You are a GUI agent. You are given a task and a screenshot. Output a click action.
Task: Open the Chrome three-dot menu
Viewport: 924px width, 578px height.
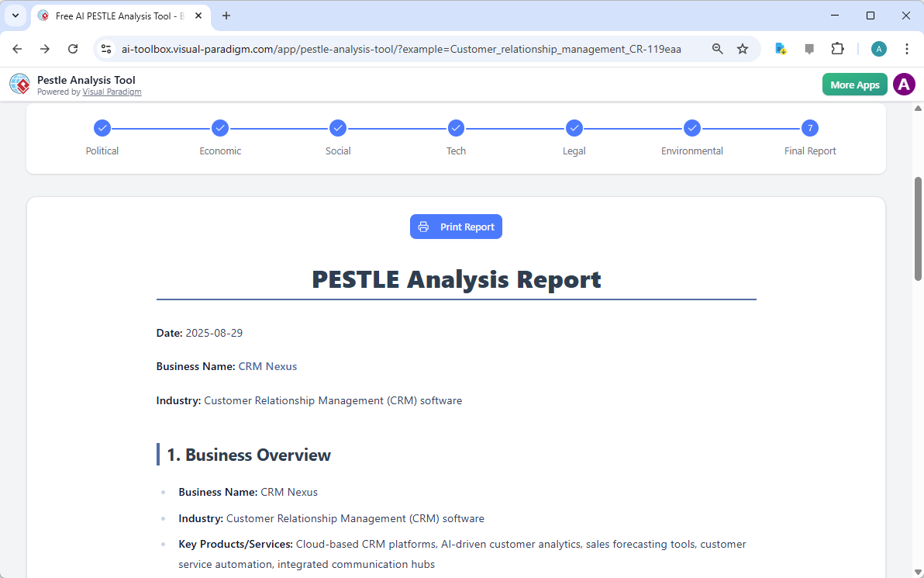pos(907,48)
